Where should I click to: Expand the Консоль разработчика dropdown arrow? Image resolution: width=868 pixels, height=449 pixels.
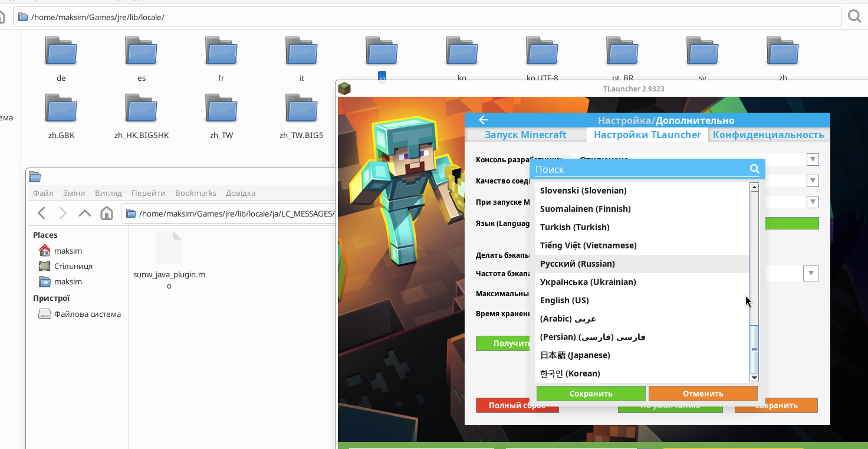813,159
